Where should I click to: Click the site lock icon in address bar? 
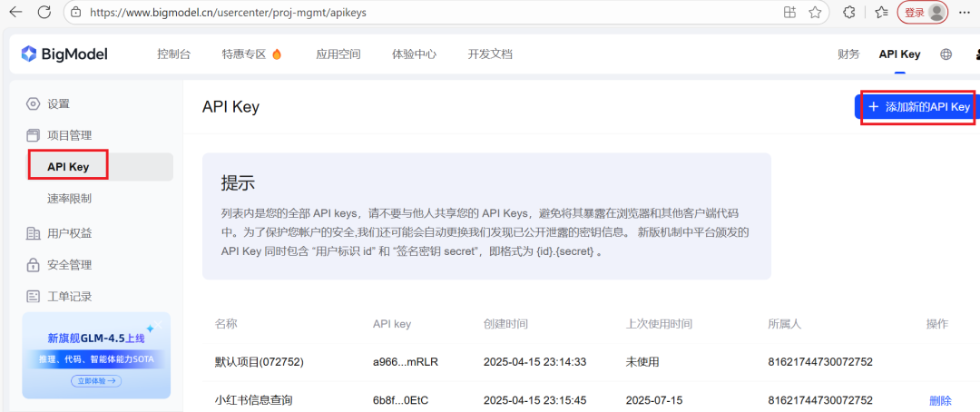(76, 12)
